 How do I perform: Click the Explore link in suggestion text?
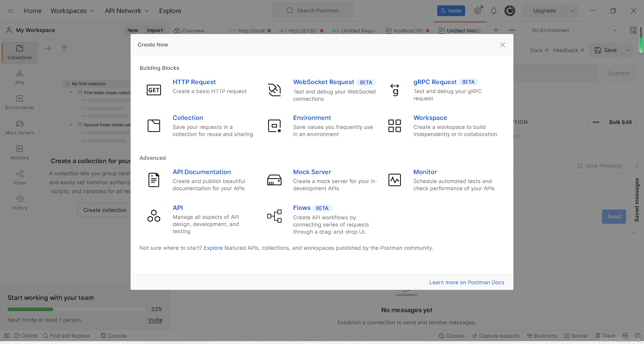coord(213,248)
